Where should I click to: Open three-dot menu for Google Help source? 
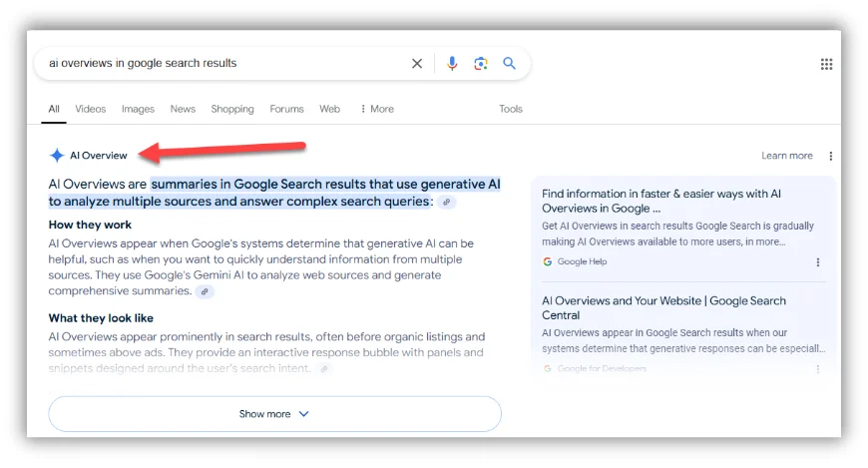[818, 262]
